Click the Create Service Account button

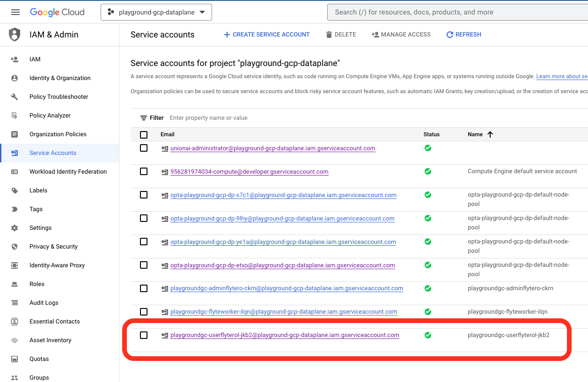pos(266,35)
